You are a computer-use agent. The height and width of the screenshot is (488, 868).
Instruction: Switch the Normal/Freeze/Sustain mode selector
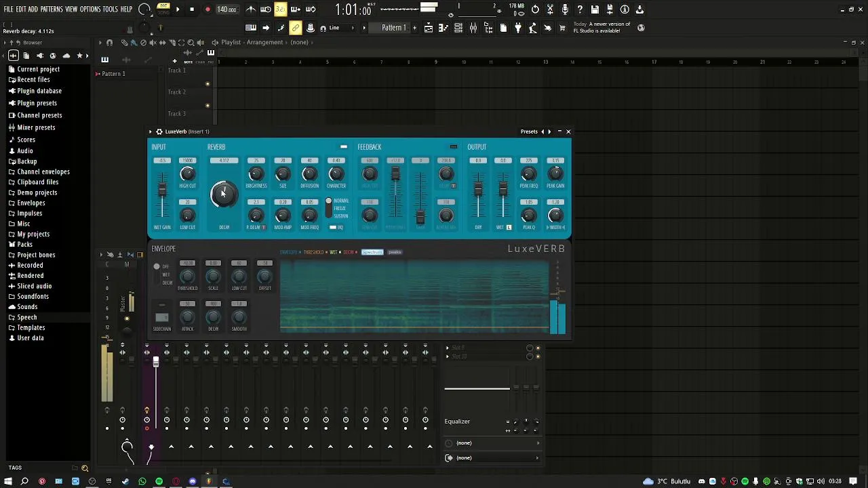tap(329, 208)
